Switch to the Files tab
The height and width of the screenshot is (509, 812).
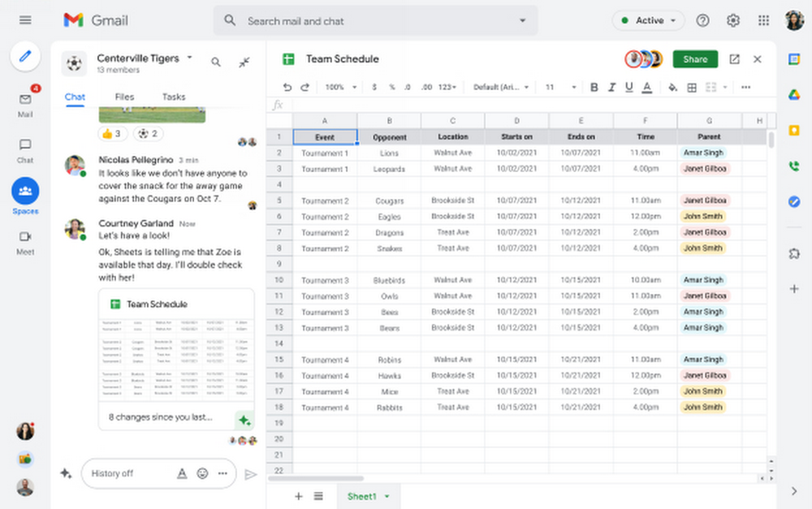124,97
